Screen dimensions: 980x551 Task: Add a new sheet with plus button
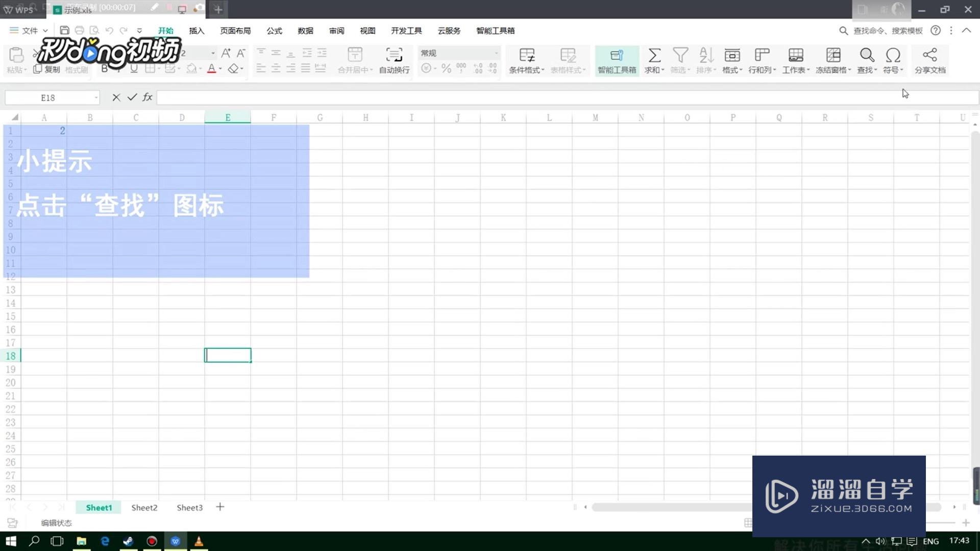click(220, 507)
